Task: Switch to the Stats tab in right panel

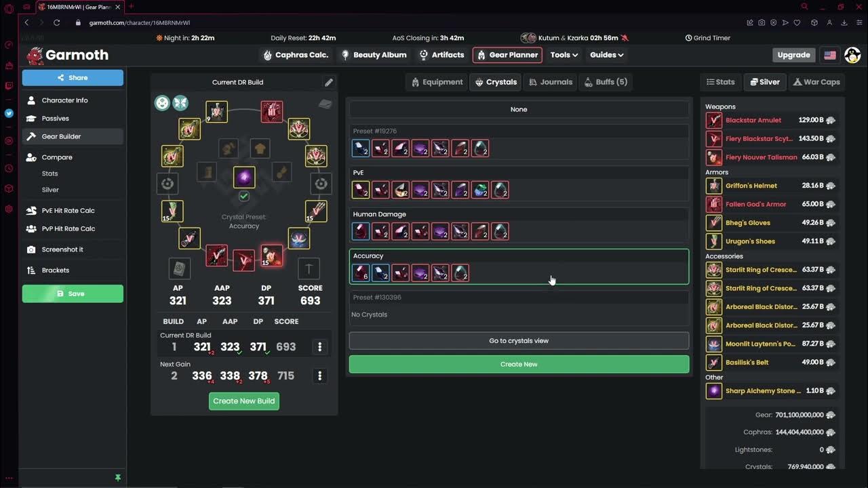Action: pyautogui.click(x=720, y=82)
